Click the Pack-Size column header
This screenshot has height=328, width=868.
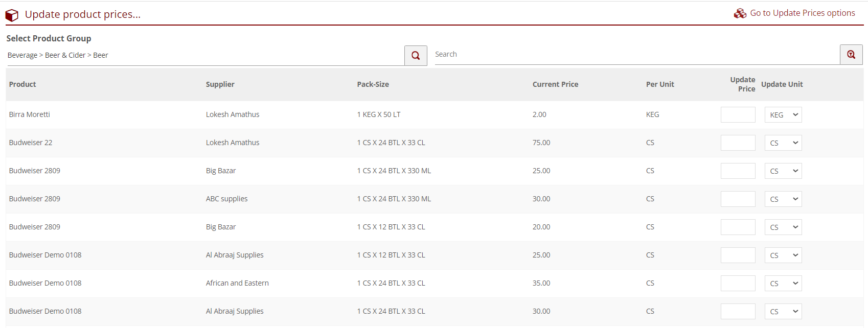373,84
